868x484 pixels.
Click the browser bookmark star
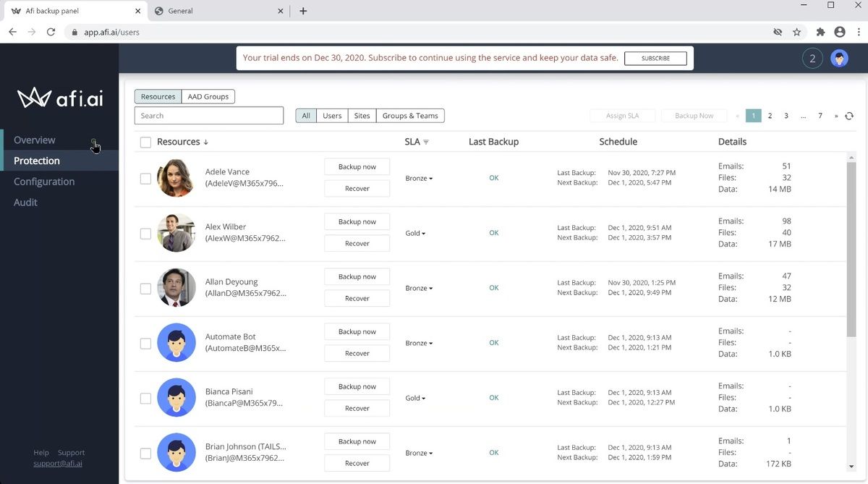pos(796,32)
